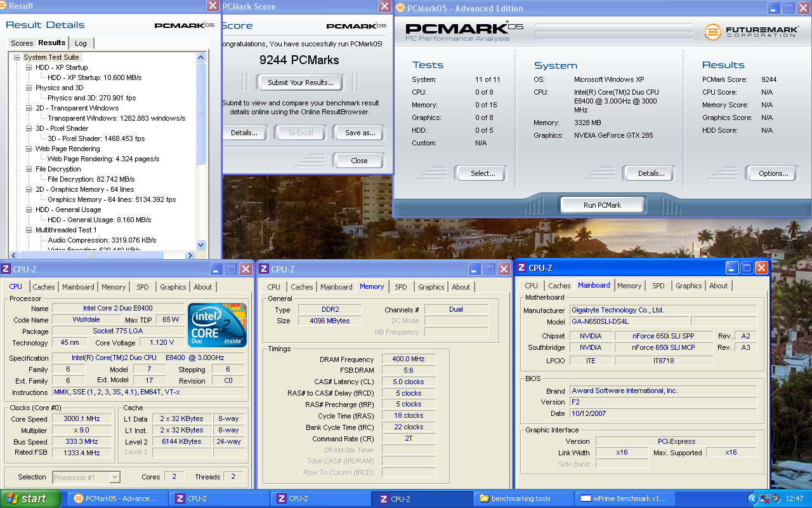Viewport: 812px width, 508px height.
Task: Click Save as button in Score dialog
Action: coord(360,133)
